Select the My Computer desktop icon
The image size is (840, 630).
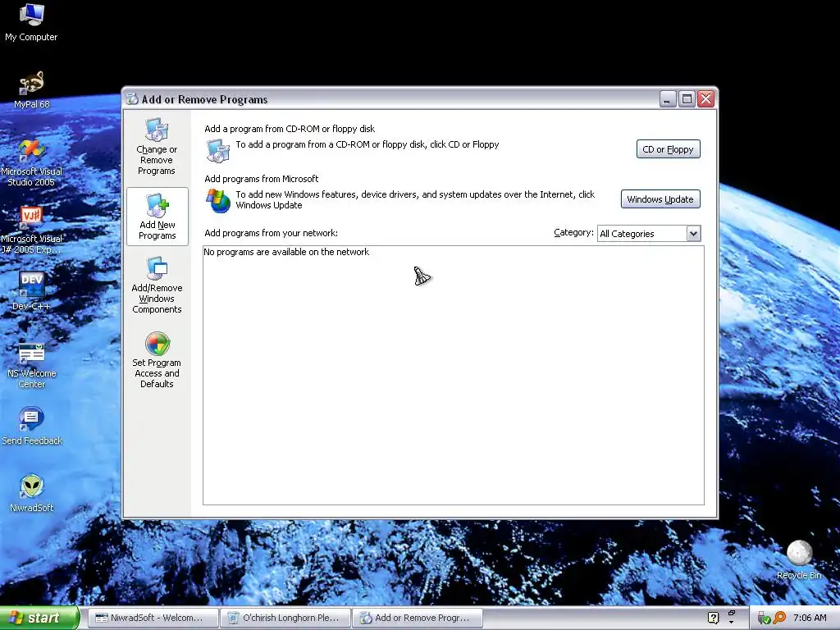31,22
